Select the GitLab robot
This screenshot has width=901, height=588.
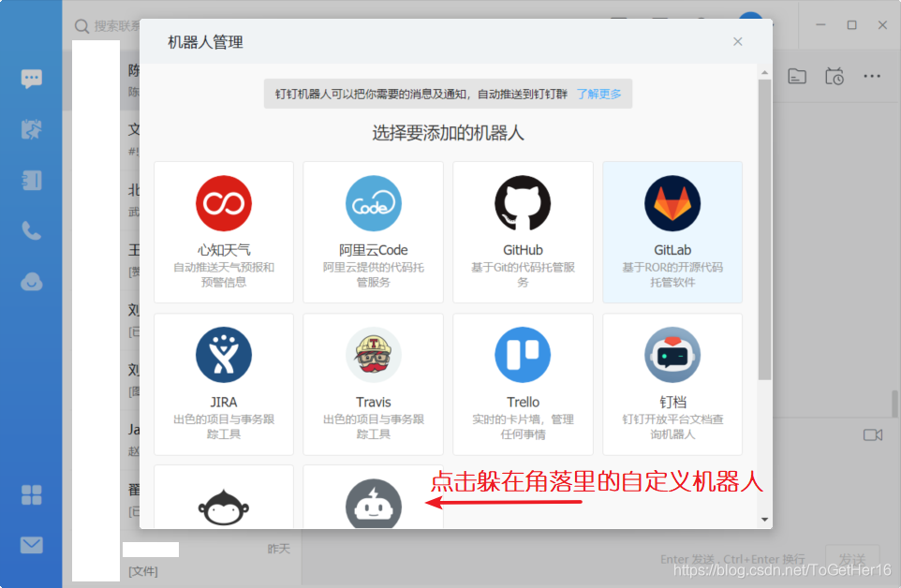[672, 231]
